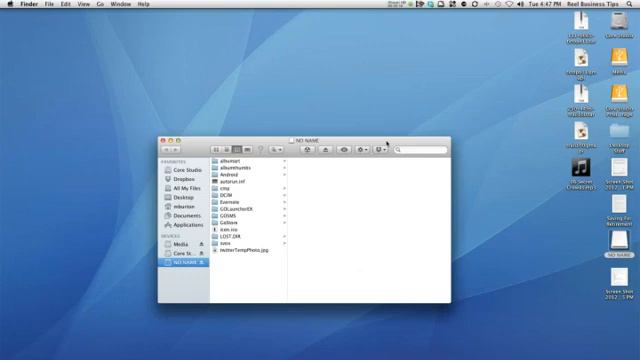Select Documents in the sidebar

[x=184, y=216]
